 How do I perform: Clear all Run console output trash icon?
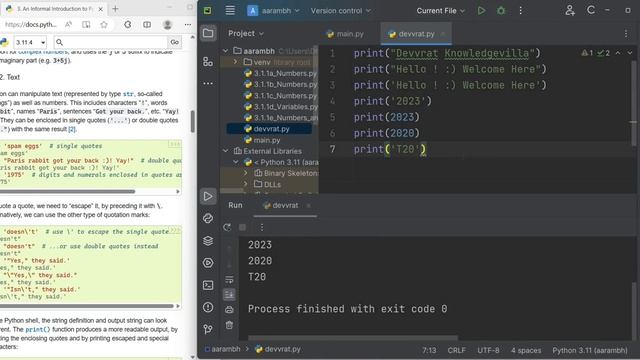229,325
